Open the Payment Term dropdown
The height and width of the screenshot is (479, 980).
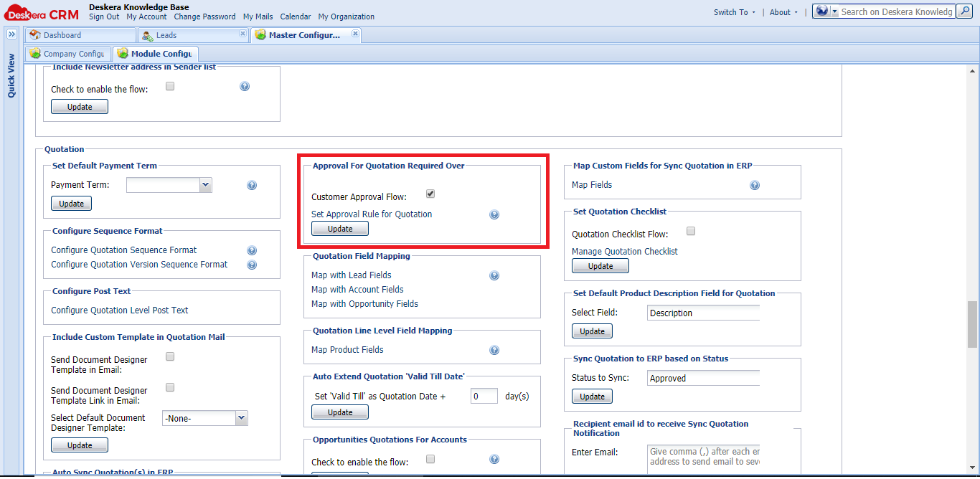[x=206, y=185]
